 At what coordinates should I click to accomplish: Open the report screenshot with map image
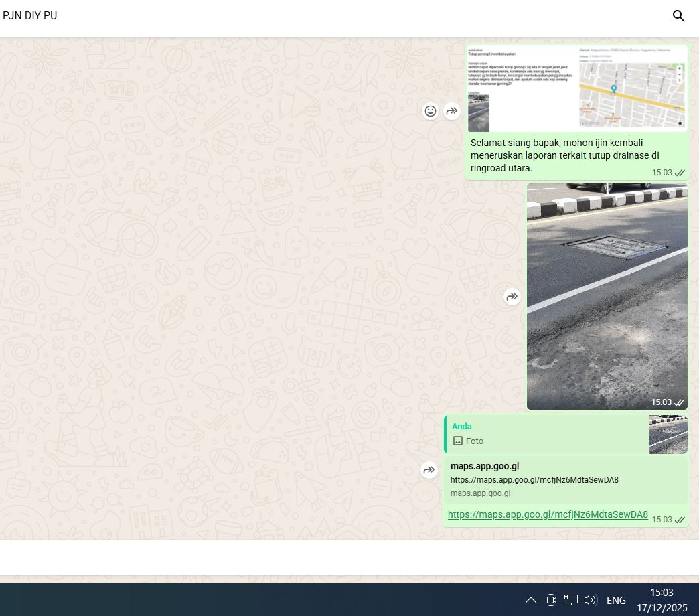pyautogui.click(x=576, y=88)
